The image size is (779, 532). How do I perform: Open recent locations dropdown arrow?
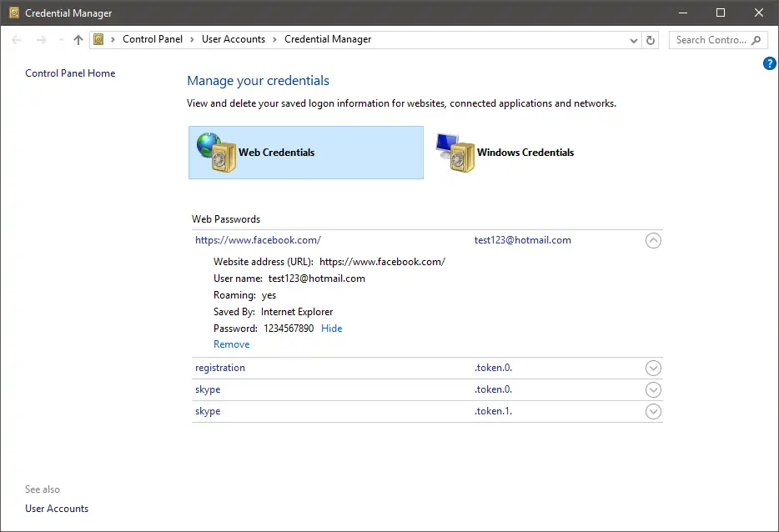point(61,40)
